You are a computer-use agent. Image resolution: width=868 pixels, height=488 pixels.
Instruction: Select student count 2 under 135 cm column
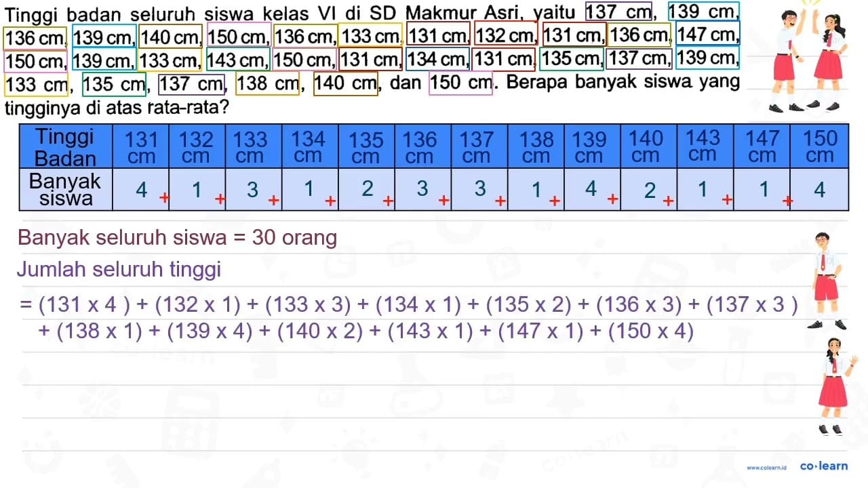(x=367, y=189)
